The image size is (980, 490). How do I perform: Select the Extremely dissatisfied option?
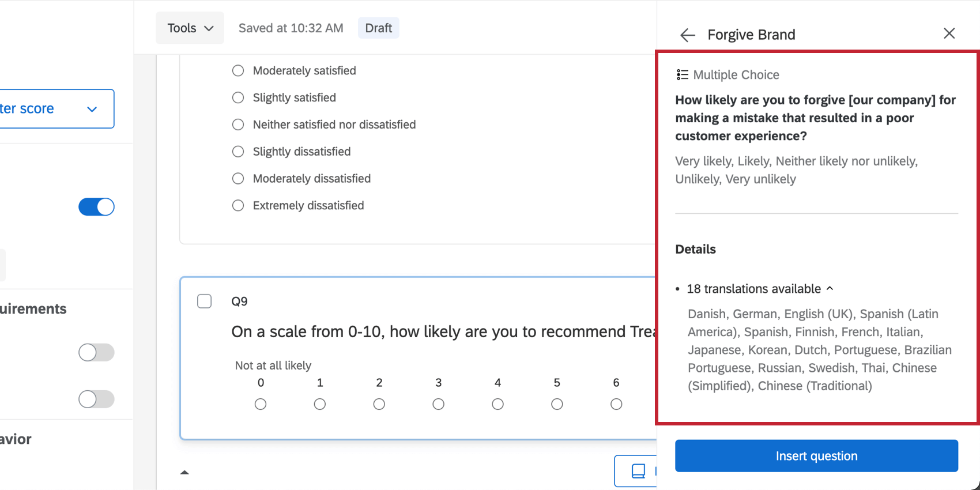point(238,205)
